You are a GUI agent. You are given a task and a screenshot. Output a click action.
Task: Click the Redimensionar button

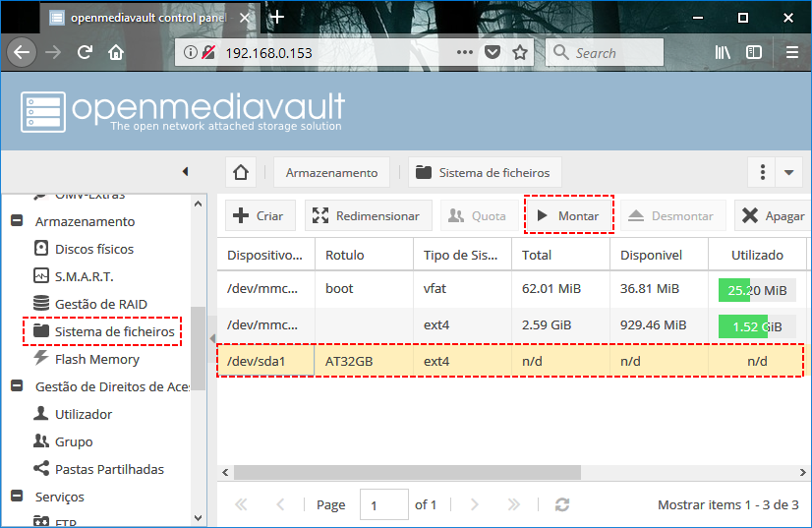coord(369,215)
